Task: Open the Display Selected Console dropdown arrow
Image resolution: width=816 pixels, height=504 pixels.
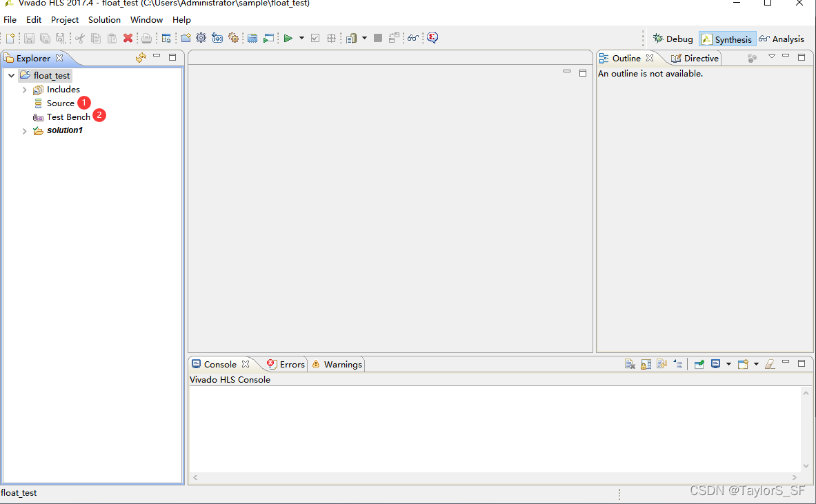Action: [x=728, y=364]
